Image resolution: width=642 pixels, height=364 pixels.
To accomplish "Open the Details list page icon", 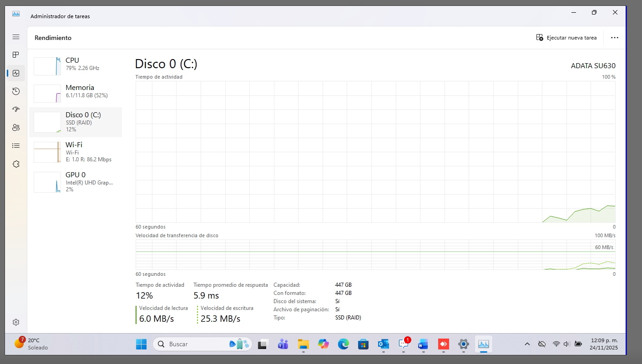I will click(x=16, y=146).
